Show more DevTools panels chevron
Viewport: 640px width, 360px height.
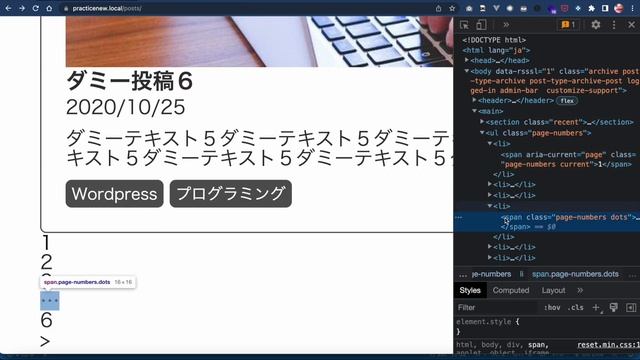click(x=506, y=25)
